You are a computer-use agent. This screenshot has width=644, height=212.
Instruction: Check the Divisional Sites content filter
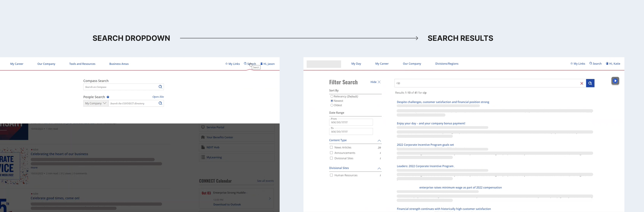tap(331, 158)
